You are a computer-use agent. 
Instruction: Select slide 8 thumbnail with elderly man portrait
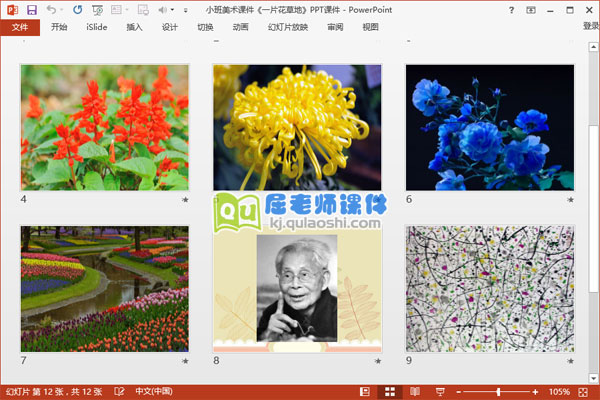point(297,289)
